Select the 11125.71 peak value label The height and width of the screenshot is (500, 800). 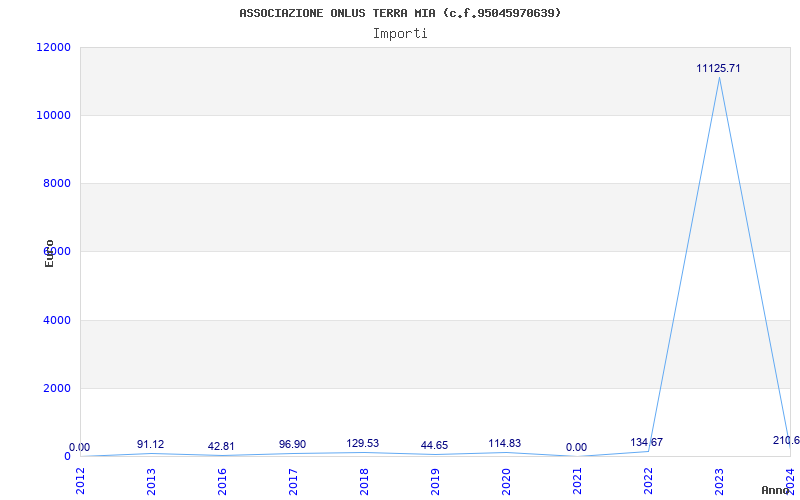718,68
